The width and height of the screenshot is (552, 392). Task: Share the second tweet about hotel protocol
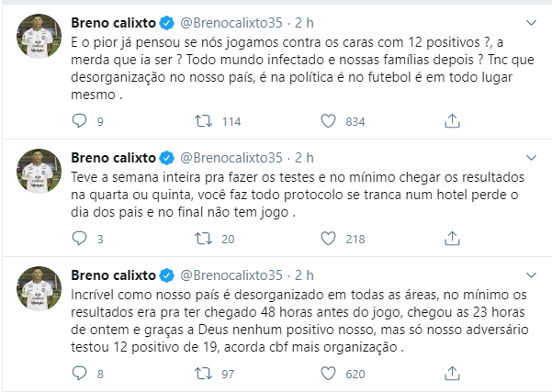tap(452, 239)
